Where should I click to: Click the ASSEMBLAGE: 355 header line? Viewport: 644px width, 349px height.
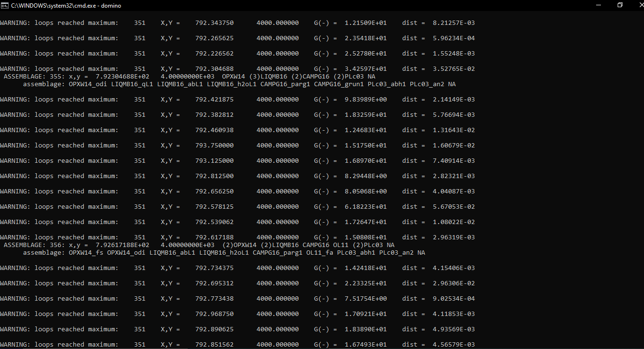pos(189,77)
